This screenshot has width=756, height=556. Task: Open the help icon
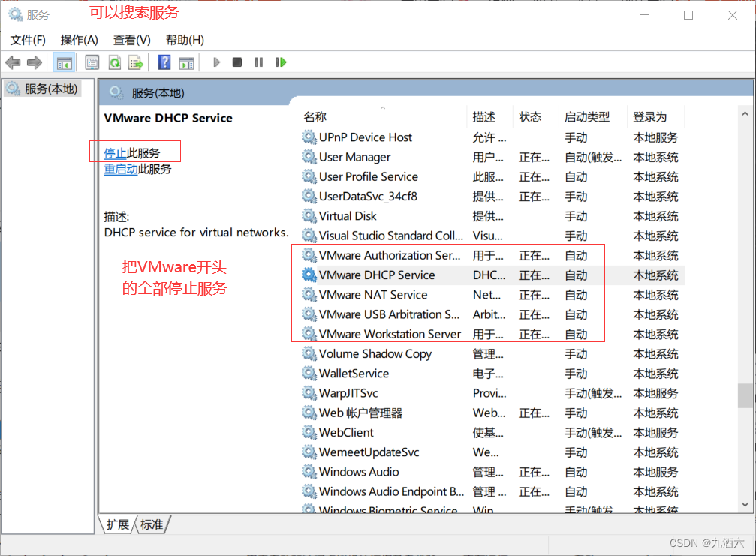[164, 62]
